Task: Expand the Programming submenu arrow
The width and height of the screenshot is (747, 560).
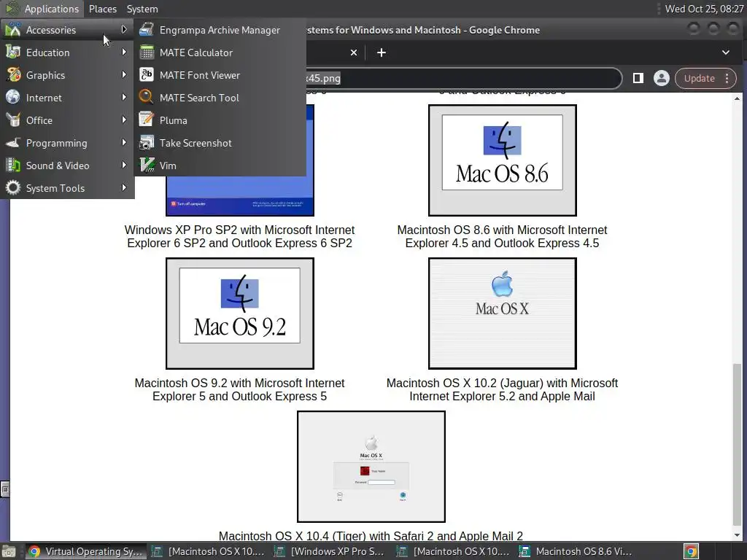Action: 124,142
